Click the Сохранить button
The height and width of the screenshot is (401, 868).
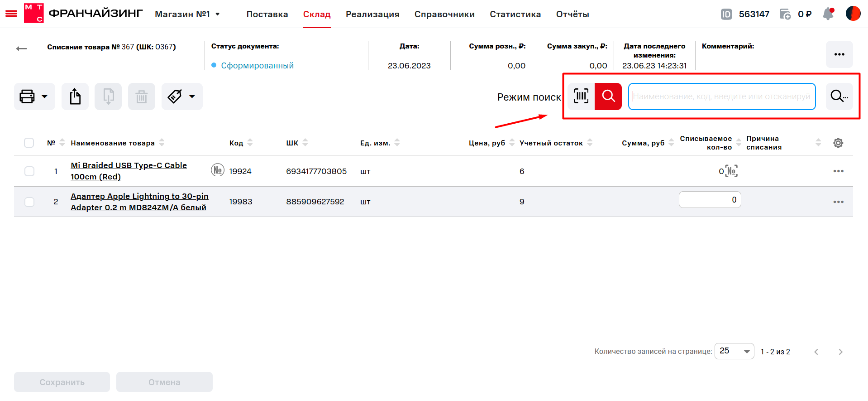(x=62, y=382)
